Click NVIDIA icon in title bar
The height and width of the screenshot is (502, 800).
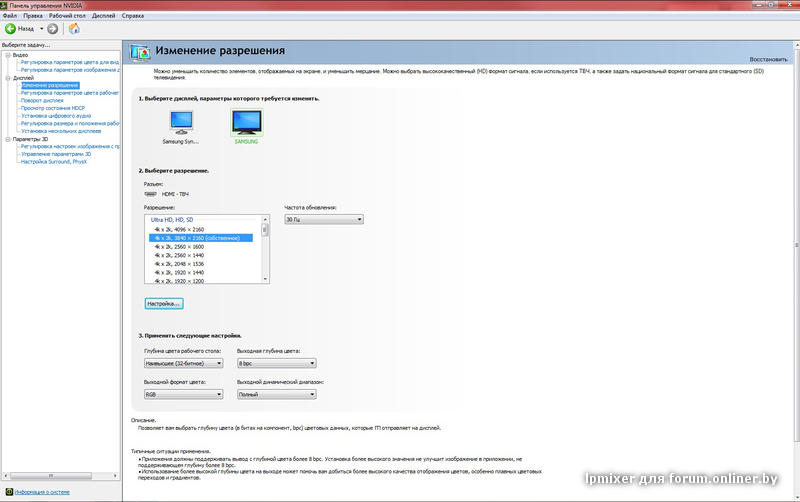point(5,5)
